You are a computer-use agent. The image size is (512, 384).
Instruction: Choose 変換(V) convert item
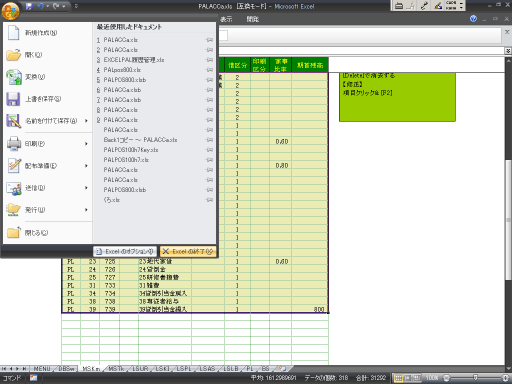click(48, 77)
